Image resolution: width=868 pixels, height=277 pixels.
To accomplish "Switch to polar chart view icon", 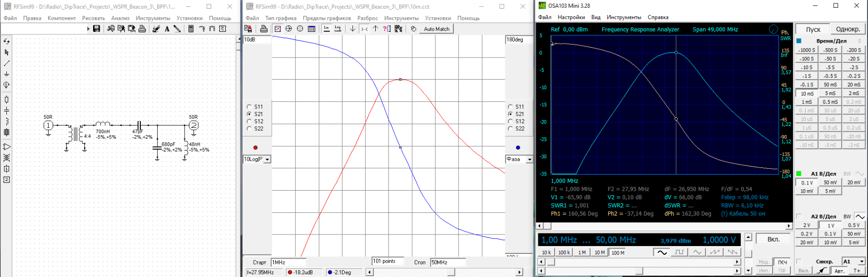I will 300,29.
